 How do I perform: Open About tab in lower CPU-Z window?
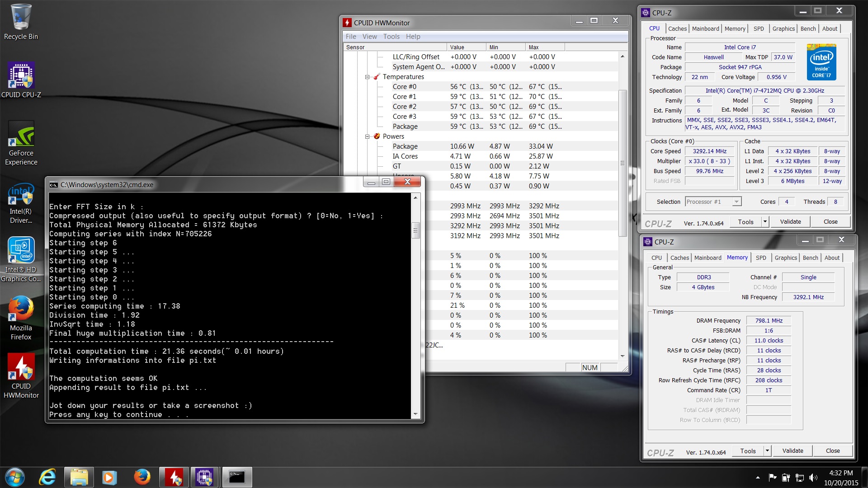coord(832,258)
